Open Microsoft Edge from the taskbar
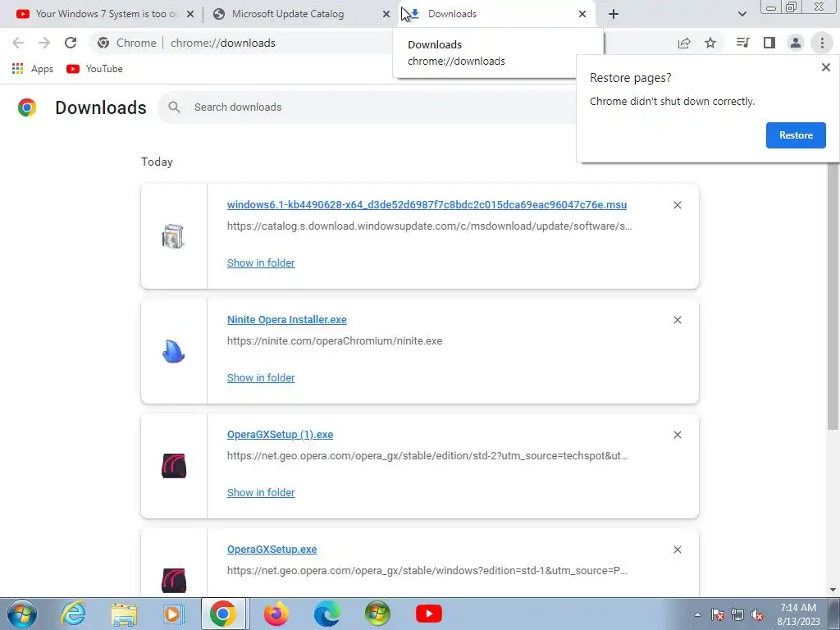Image resolution: width=840 pixels, height=630 pixels. click(x=326, y=614)
